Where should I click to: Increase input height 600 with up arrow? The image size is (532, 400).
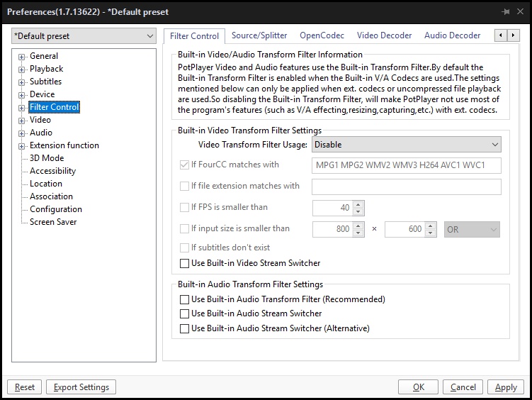coord(430,226)
